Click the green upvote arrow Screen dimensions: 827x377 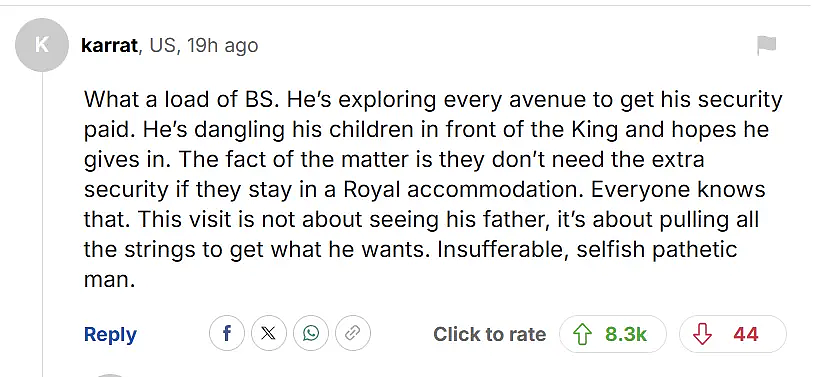[582, 334]
